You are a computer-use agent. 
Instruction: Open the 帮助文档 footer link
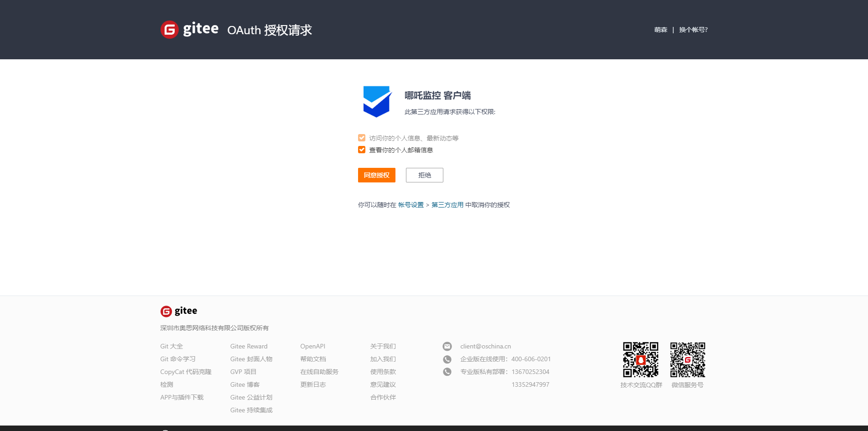(x=313, y=359)
